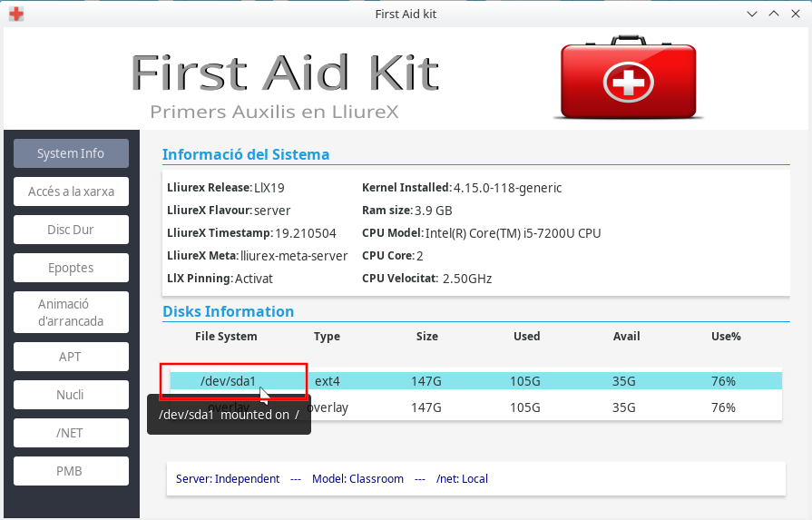Viewport: 812px width, 520px height.
Task: Open the /NET section
Action: click(x=71, y=433)
